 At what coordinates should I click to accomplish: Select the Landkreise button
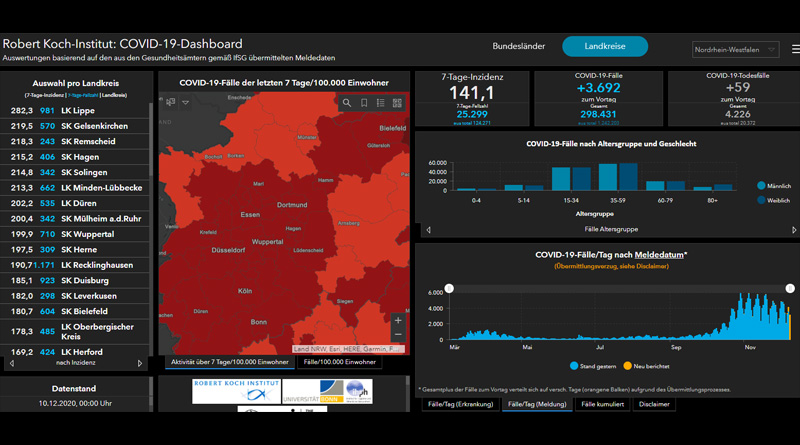coord(605,46)
